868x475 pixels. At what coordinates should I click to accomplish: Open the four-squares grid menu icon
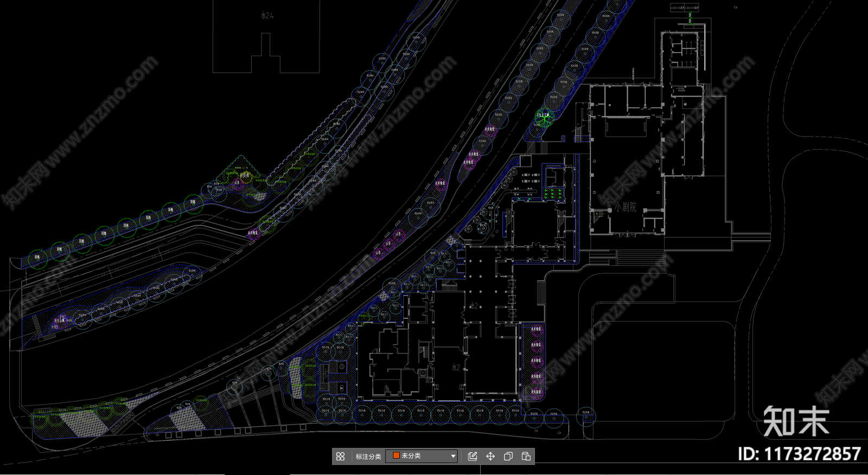340,457
